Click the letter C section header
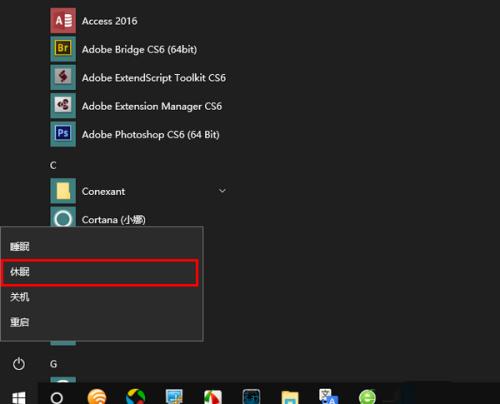Screen dimensions: 500x404 pos(53,165)
